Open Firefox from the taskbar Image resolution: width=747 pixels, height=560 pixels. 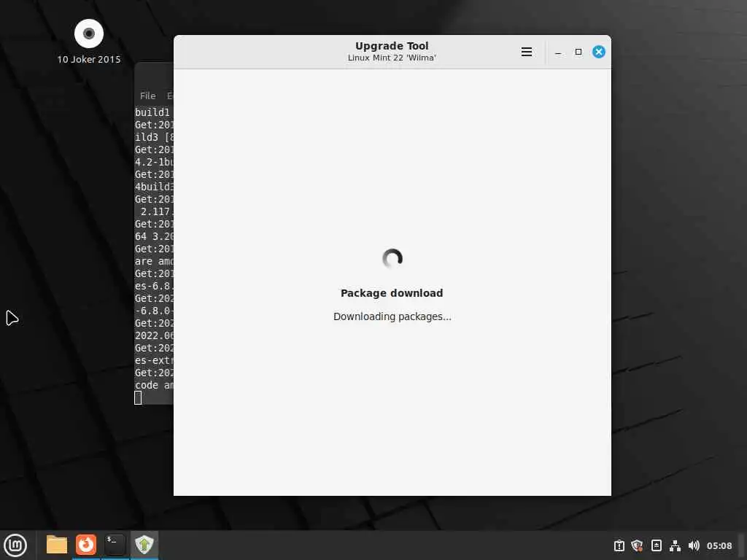86,545
